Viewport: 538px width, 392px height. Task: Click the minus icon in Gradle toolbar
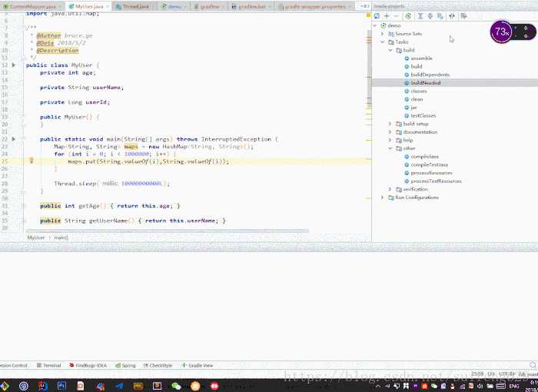click(397, 16)
